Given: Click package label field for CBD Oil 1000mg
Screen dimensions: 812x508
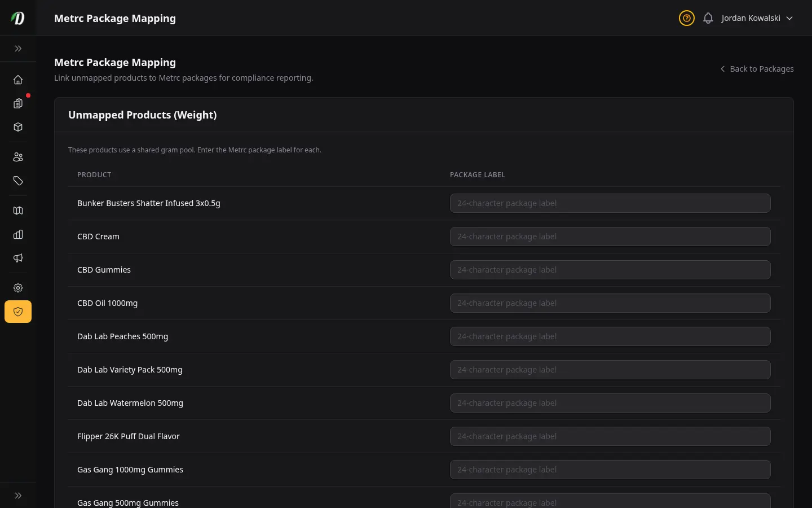Looking at the screenshot, I should click(x=610, y=303).
